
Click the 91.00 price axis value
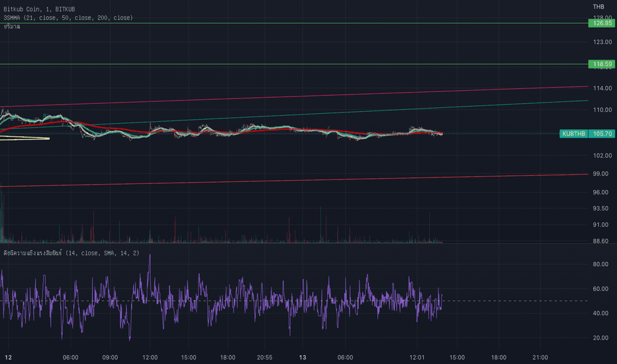pos(600,225)
